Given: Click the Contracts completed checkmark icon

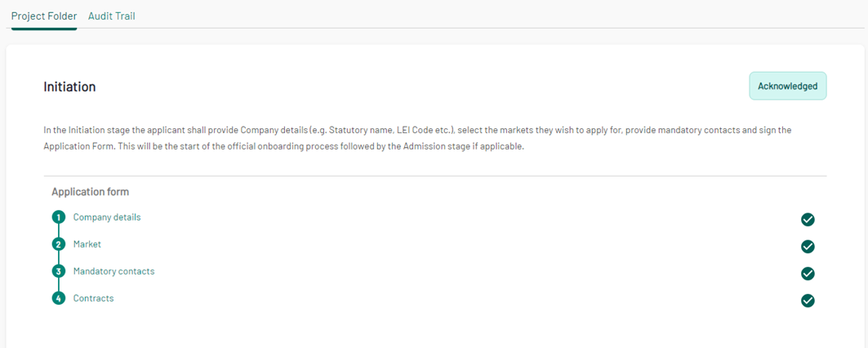Looking at the screenshot, I should pyautogui.click(x=808, y=301).
